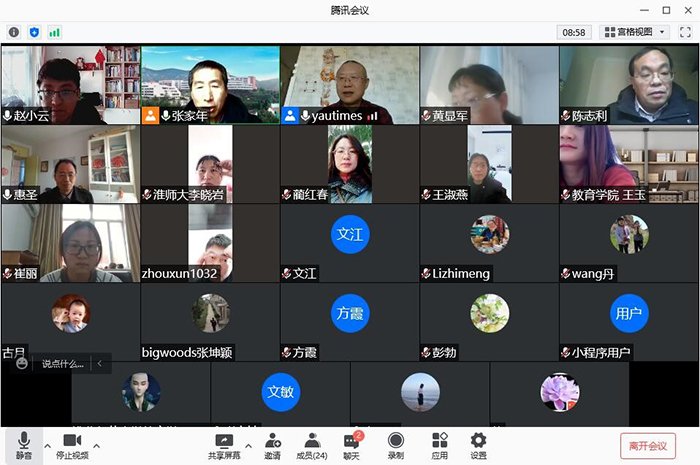Viewport: 700px width, 465px height.
Task: Open the 成员(24) members list
Action: tap(312, 445)
